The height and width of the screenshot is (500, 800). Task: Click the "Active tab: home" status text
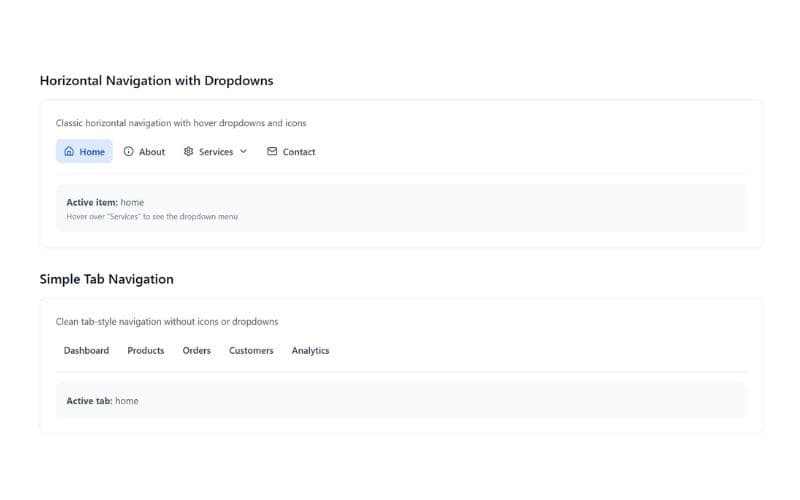[x=102, y=401]
